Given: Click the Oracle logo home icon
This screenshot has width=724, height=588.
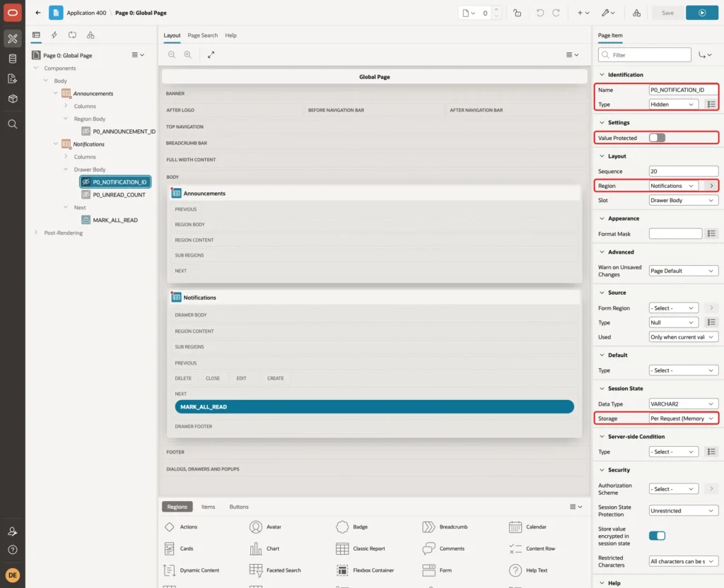Looking at the screenshot, I should click(x=13, y=13).
